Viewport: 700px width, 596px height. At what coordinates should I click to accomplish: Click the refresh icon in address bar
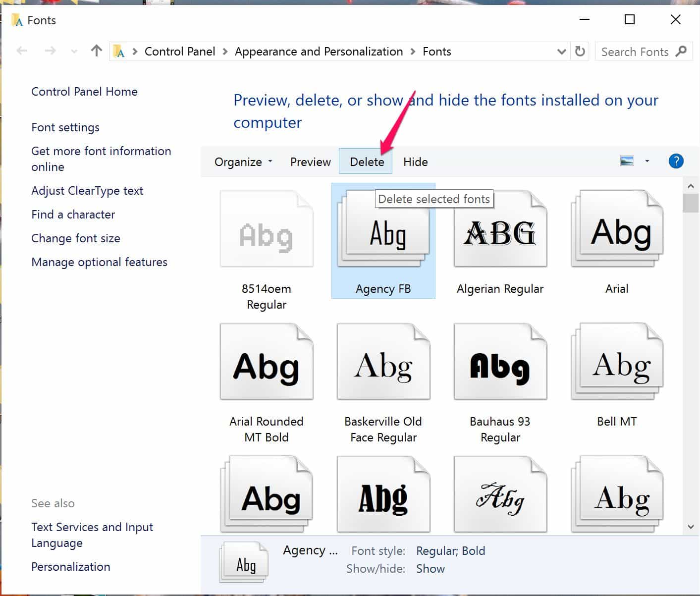[x=580, y=52]
